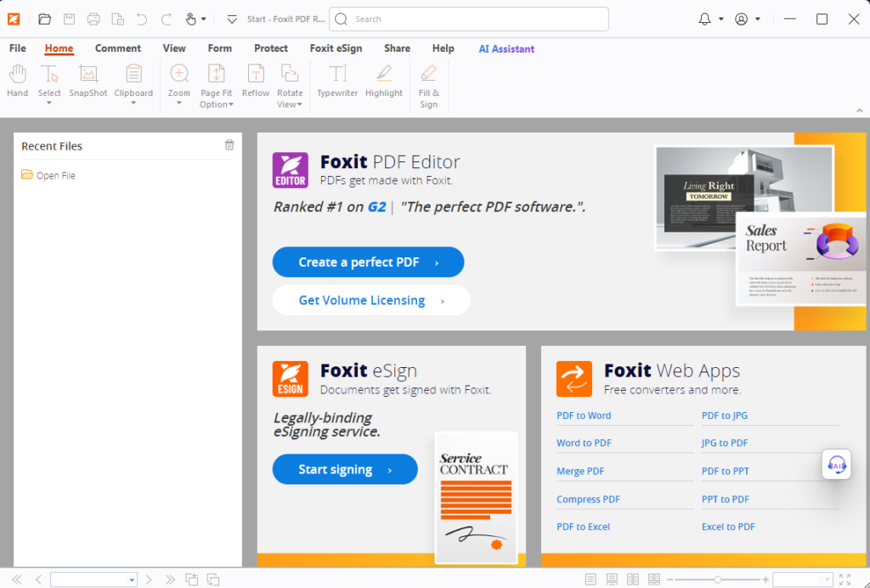Expand the Clipboard dropdown
The image size is (870, 588).
click(133, 103)
